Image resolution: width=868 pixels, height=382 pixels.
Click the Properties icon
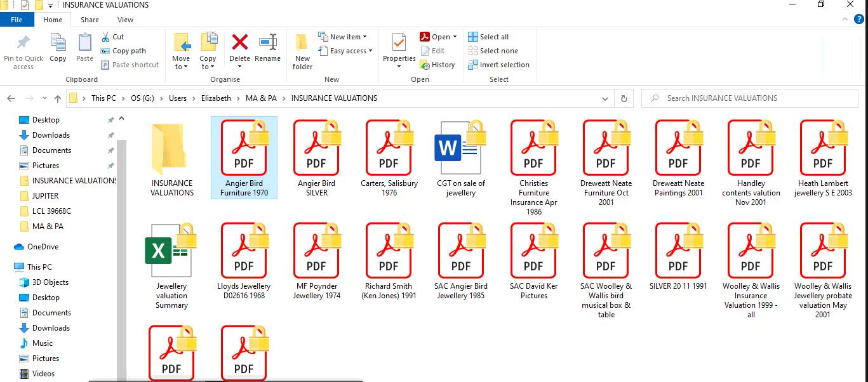(399, 43)
